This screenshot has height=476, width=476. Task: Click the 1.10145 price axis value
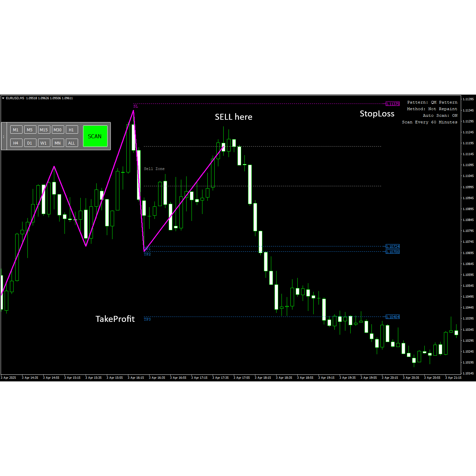[468, 373]
